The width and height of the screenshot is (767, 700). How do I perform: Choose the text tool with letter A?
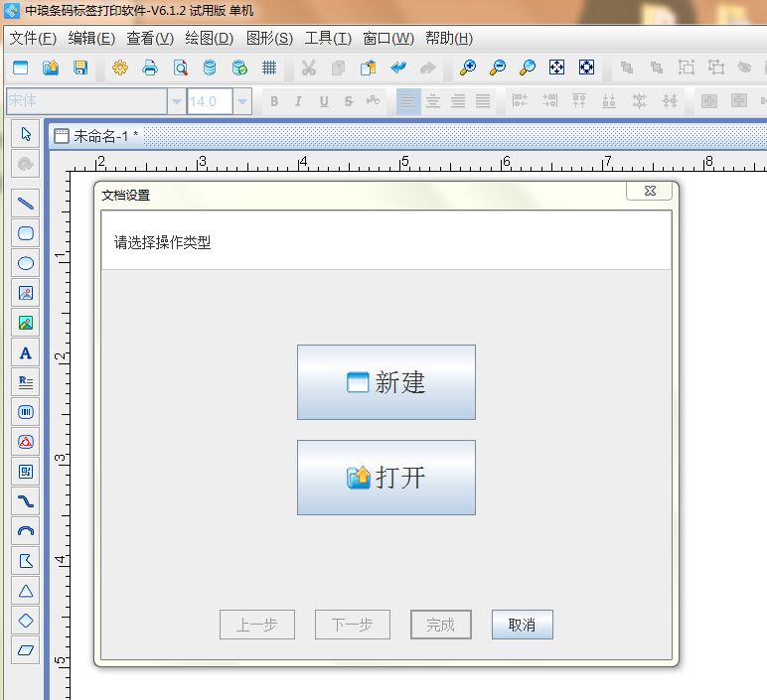(26, 352)
